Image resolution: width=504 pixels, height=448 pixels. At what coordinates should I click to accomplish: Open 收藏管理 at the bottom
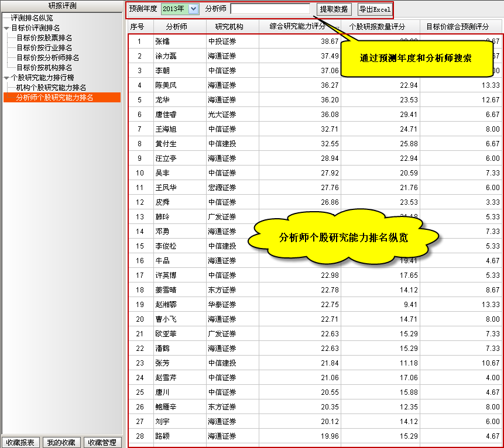point(102,442)
